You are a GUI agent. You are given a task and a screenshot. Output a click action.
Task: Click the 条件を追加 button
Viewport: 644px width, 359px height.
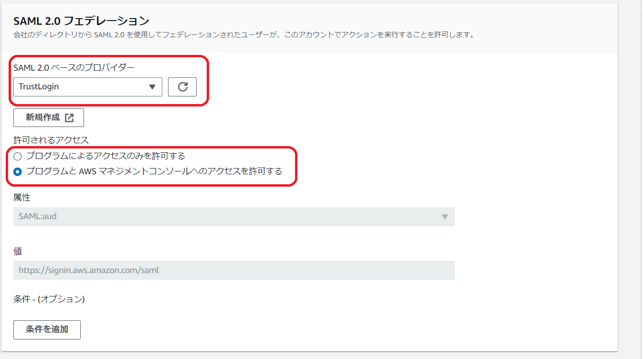click(47, 330)
